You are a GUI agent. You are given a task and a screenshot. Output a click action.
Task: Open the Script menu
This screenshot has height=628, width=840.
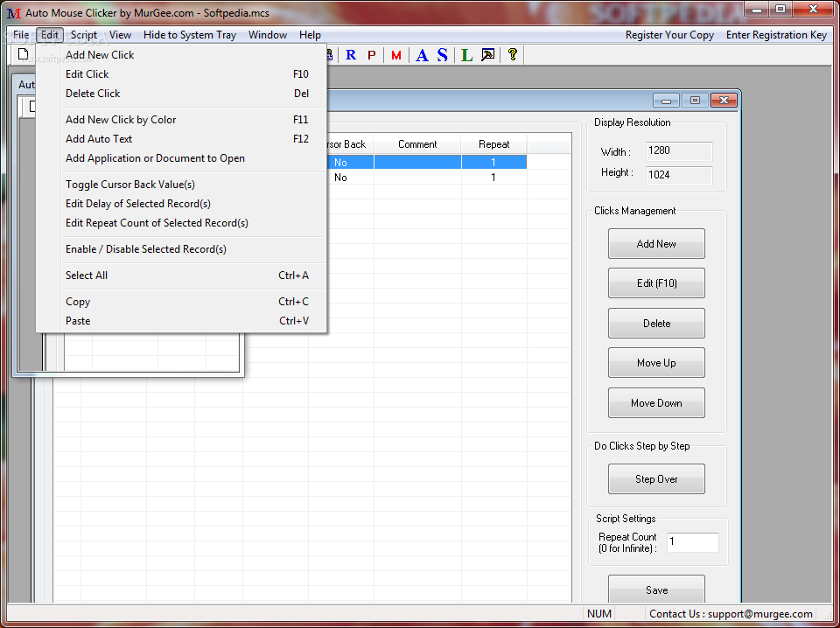click(x=84, y=35)
